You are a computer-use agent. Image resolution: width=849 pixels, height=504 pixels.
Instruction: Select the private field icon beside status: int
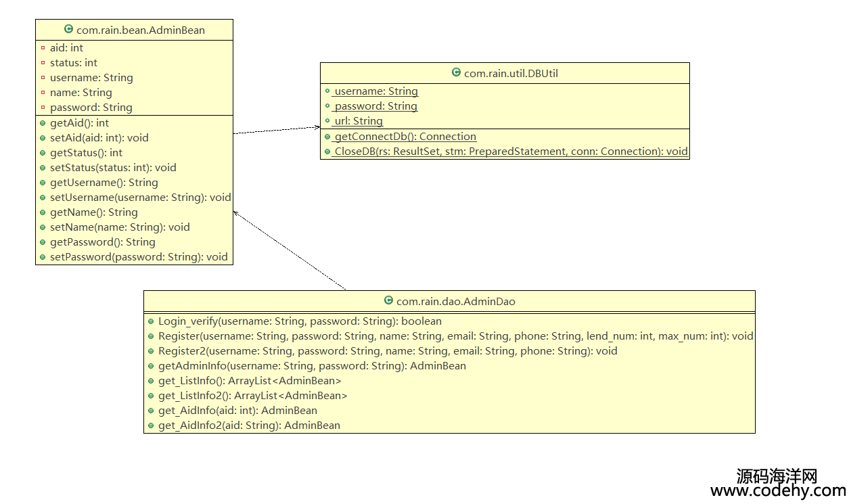(x=43, y=63)
